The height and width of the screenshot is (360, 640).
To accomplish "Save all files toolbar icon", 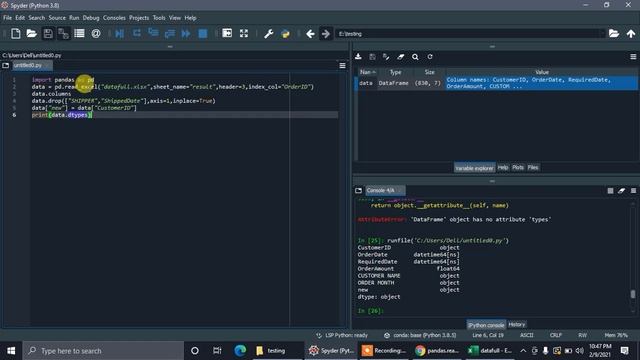I will 63,33.
